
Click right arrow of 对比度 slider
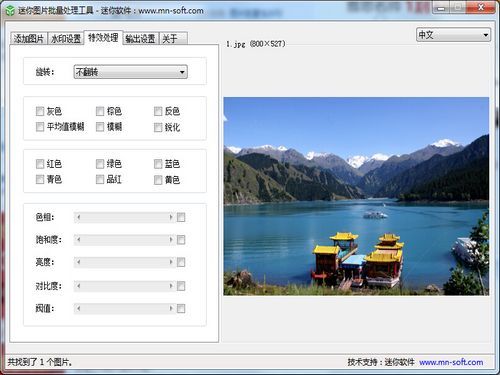pos(171,286)
